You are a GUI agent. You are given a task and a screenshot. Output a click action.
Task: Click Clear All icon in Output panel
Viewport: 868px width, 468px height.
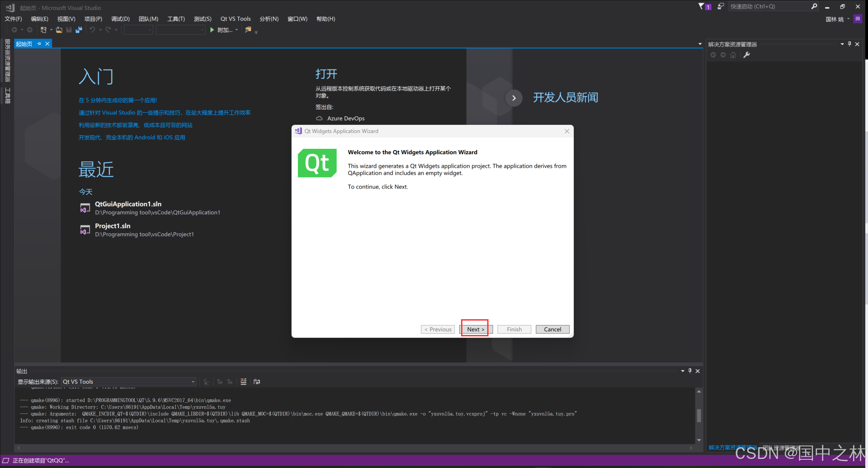pyautogui.click(x=243, y=381)
